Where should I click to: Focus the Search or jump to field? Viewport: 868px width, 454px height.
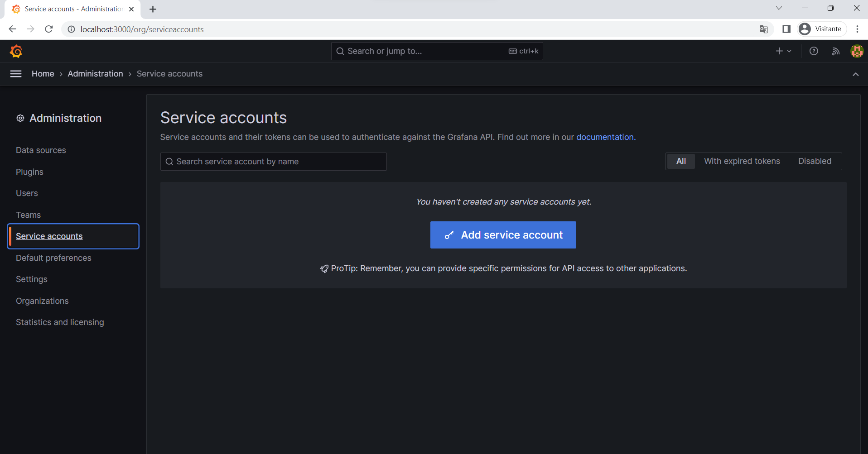coord(437,51)
